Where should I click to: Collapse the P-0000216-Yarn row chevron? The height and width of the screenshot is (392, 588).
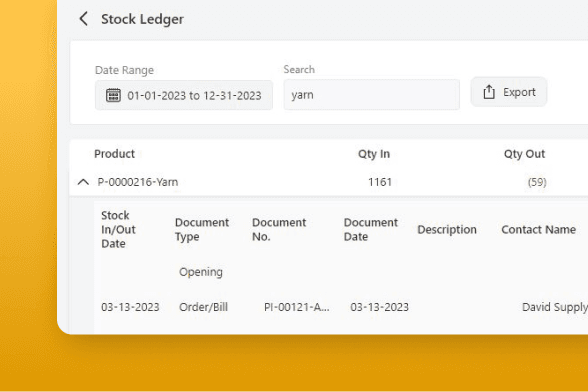tap(83, 182)
